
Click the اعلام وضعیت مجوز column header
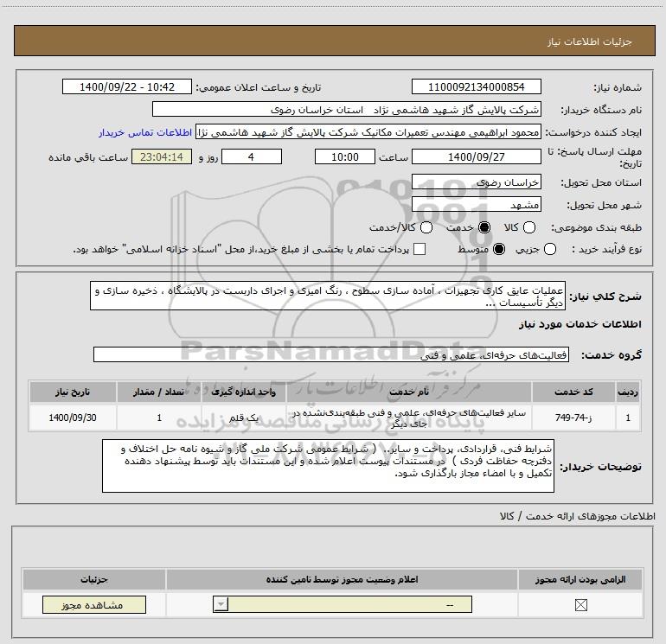pos(342,579)
